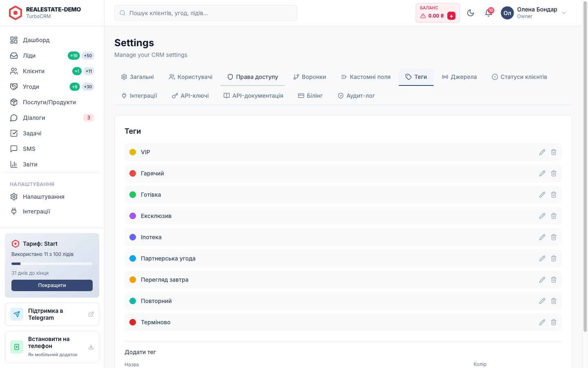Click the purple Ексклюзив color dot

pyautogui.click(x=133, y=216)
